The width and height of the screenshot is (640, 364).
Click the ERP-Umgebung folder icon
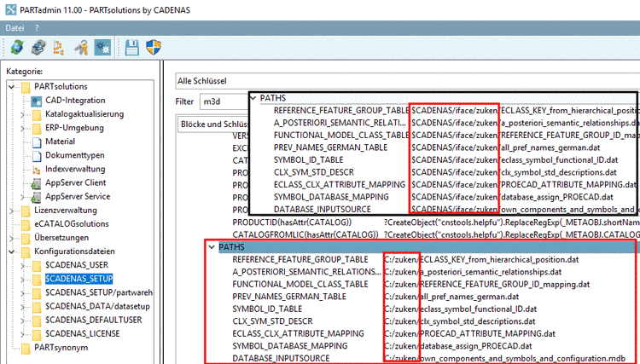pos(38,129)
